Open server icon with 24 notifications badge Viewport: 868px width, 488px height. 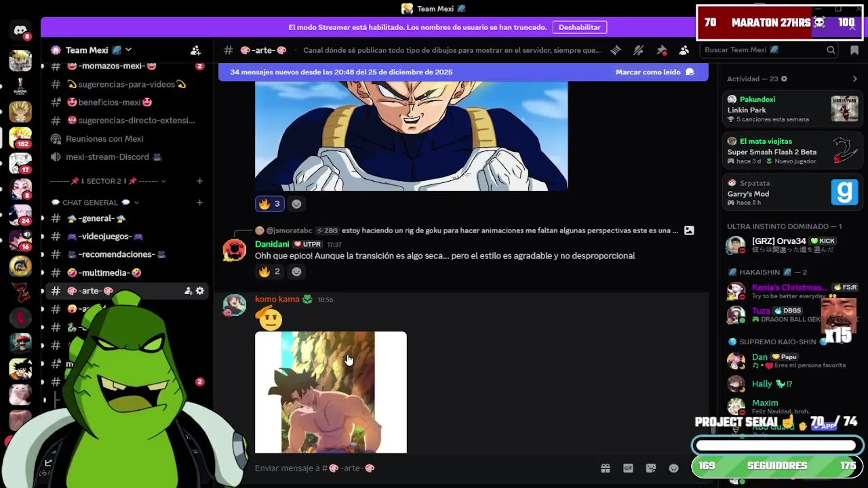(20, 213)
